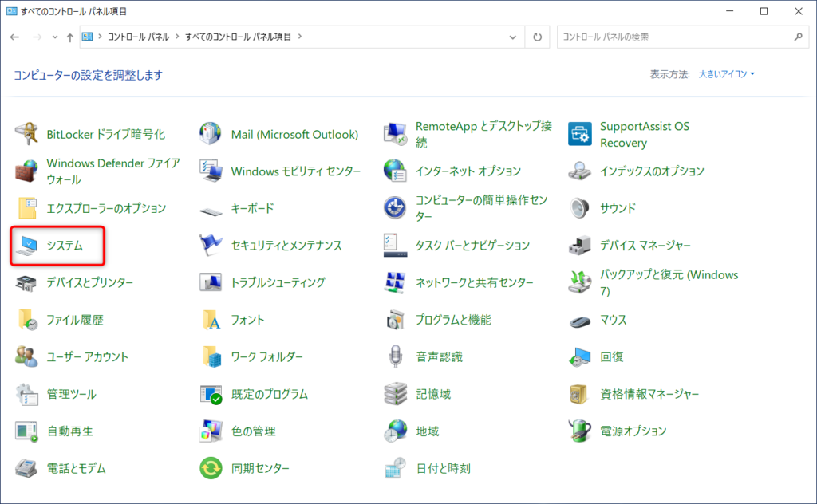817x504 pixels.
Task: Click the ネットワークと共有センター icon
Action: (395, 283)
